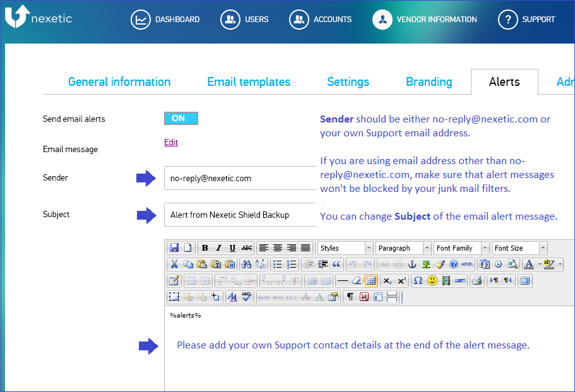Toggle fullscreen editor mode
This screenshot has height=392, width=575.
tap(525, 281)
